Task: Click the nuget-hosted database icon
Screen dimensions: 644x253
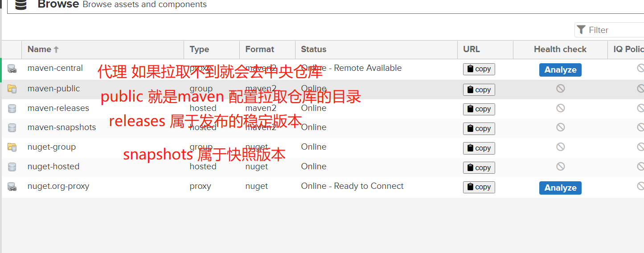Action: pyautogui.click(x=12, y=167)
